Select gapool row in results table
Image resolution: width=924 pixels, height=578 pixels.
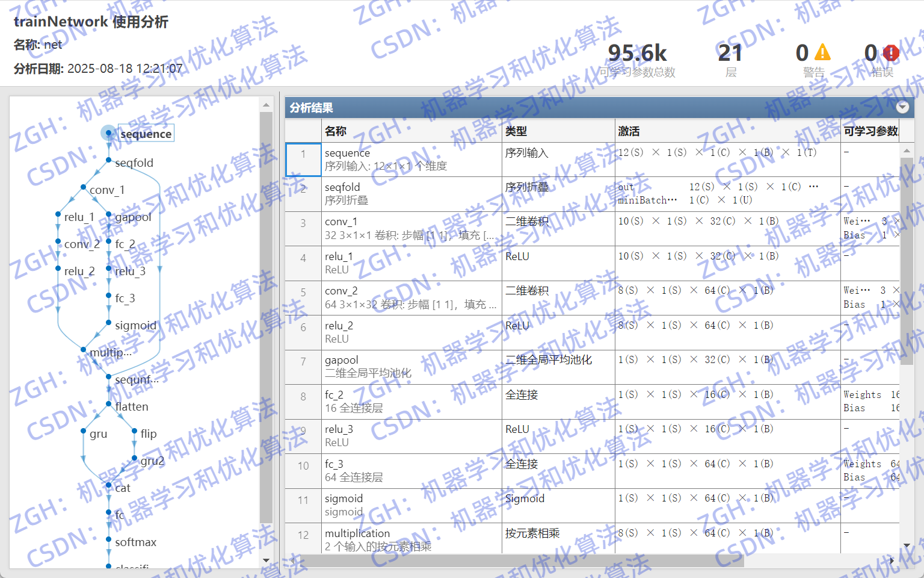[593, 367]
